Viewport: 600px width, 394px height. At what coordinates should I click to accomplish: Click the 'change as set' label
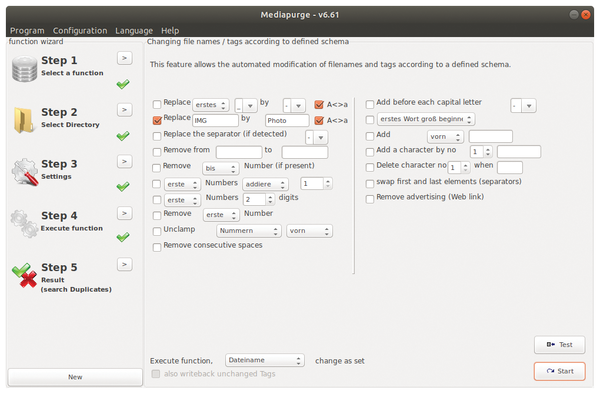point(340,361)
